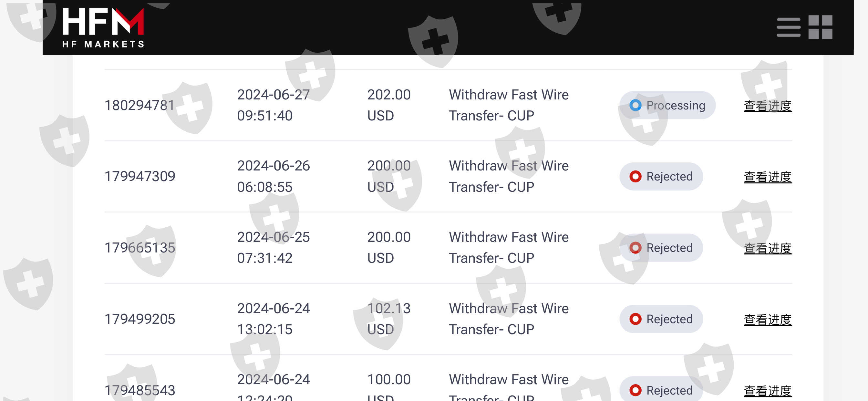Click the 2024-06-24 13:02:15 timestamp
This screenshot has width=868, height=401.
point(273,319)
